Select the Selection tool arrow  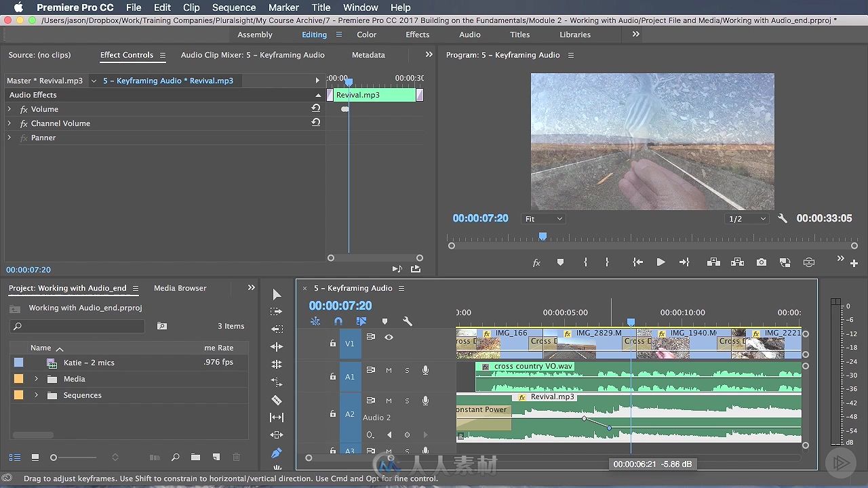click(277, 294)
